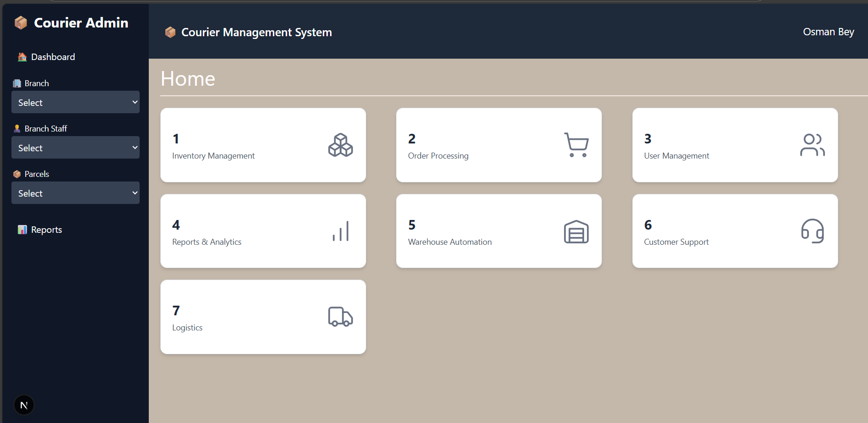
Task: Open the Order Processing card
Action: (x=499, y=145)
